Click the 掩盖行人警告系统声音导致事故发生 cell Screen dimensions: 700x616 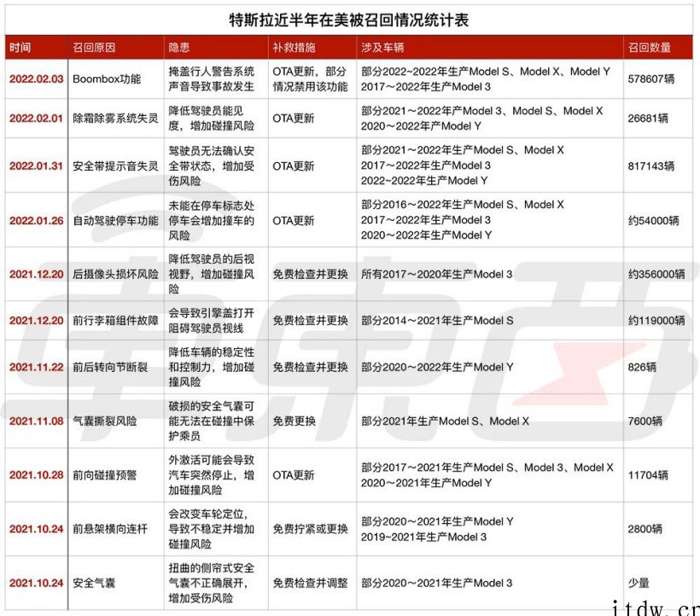pyautogui.click(x=211, y=79)
